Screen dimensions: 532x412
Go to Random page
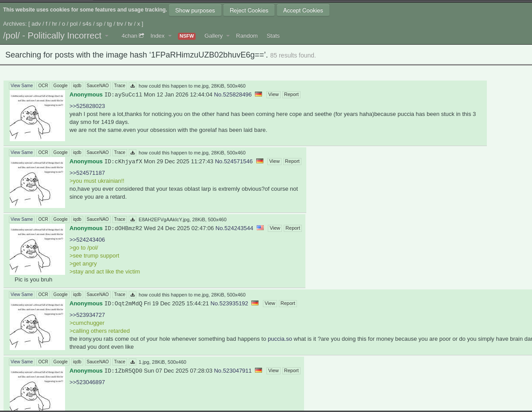pyautogui.click(x=247, y=36)
